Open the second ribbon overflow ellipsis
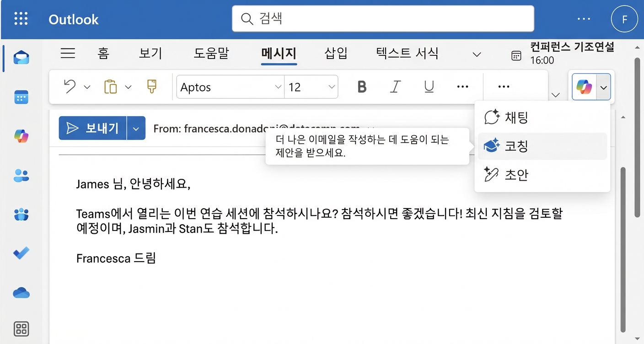644x344 pixels. (504, 86)
